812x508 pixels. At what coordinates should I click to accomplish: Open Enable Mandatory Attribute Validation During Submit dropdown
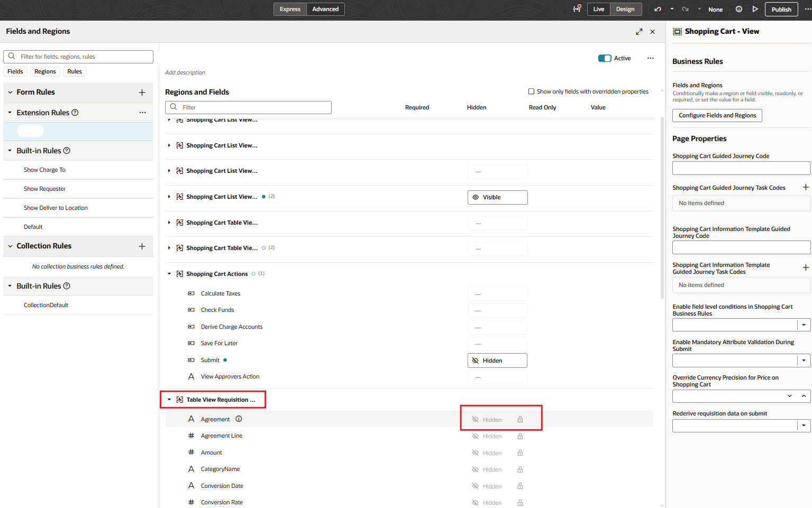[804, 361]
